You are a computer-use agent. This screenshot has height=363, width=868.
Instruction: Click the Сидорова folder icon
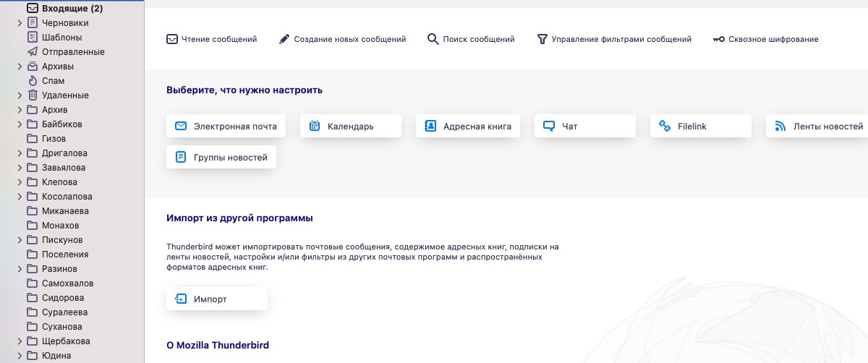pos(33,298)
